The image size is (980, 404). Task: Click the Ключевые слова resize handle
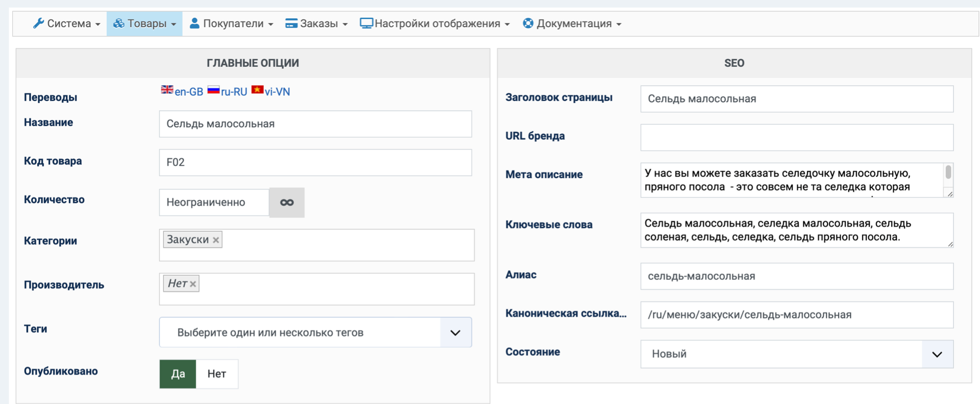[x=950, y=244]
